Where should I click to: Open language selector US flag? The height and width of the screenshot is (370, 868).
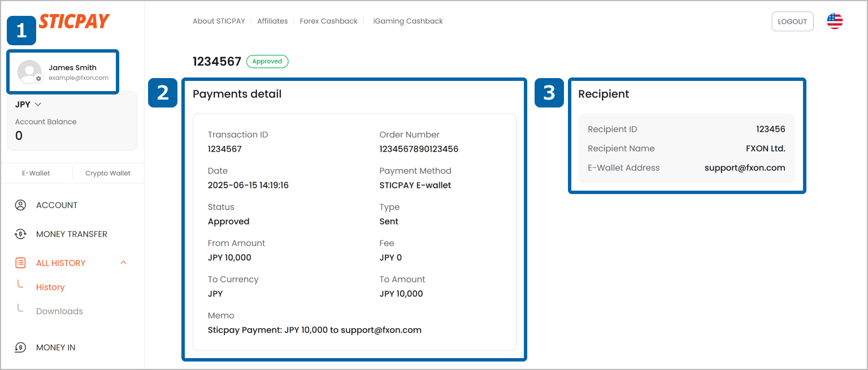pos(835,21)
